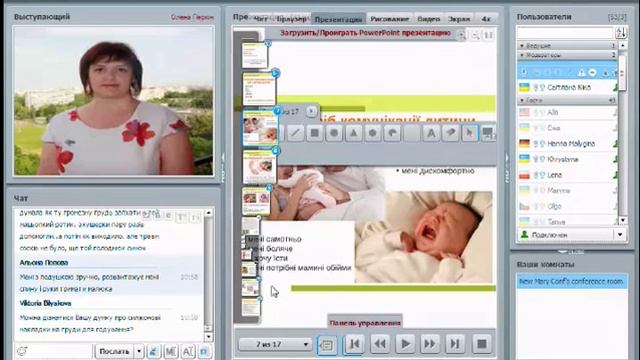The width and height of the screenshot is (640, 360).
Task: Select the line drawing tool
Action: [295, 133]
